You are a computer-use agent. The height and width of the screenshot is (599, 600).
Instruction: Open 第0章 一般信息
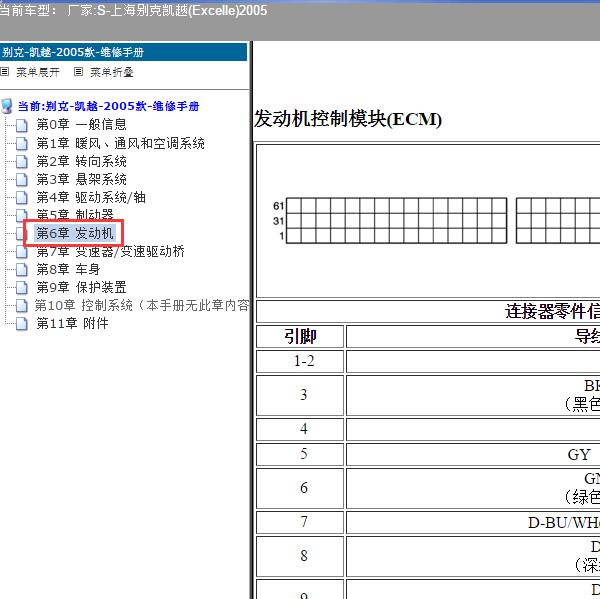(81, 124)
